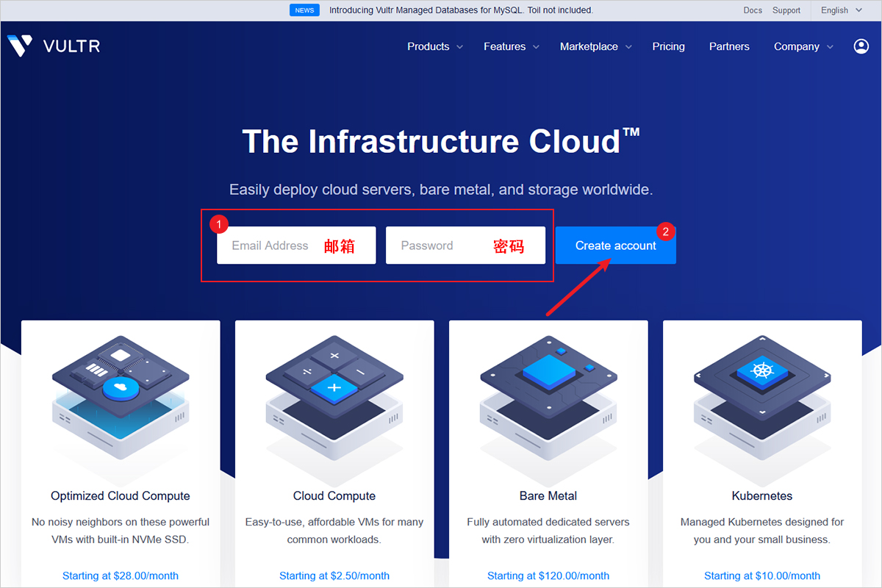
Task: Click 'Managed Kubernetes designed for' description
Action: pos(762,531)
